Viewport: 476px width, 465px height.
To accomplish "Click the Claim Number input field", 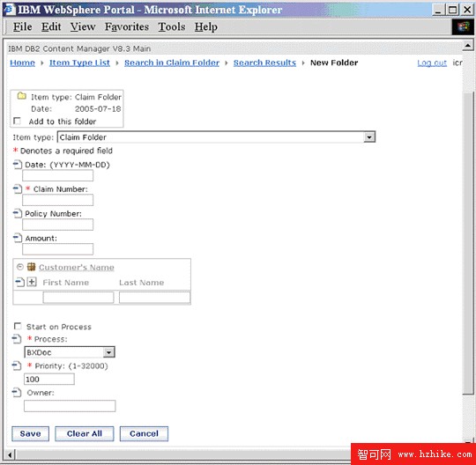I will [x=57, y=200].
